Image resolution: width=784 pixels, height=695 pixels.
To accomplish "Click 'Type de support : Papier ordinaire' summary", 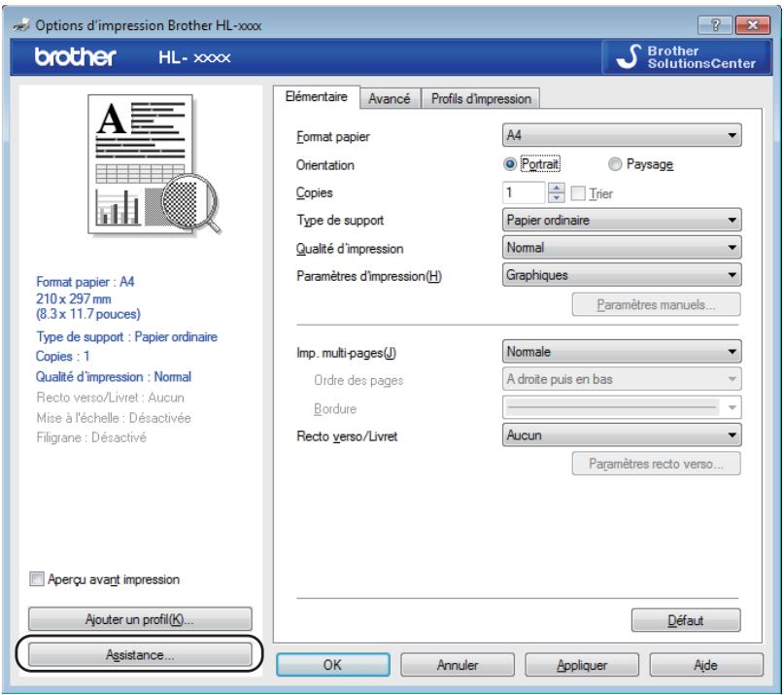I will point(126,336).
